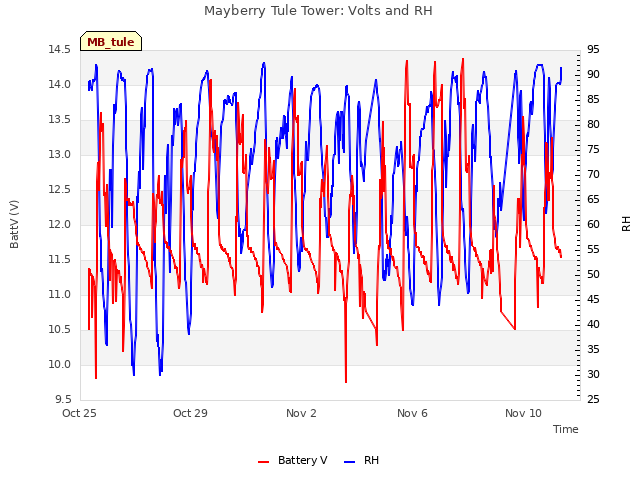Click the 25 RH tick label
Screen dimensions: 640x480
593,400
